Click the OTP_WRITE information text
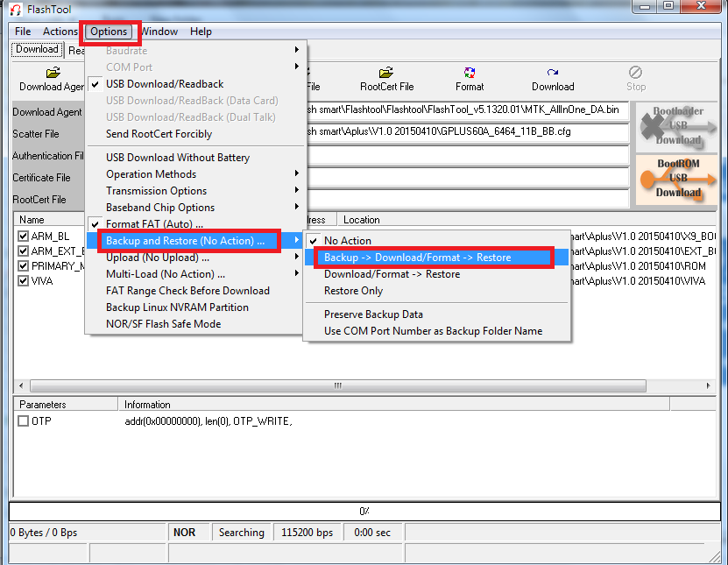The height and width of the screenshot is (565, 728). [208, 421]
